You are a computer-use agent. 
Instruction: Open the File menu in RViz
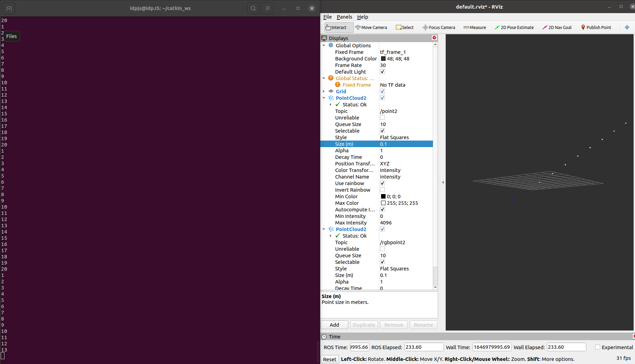click(327, 17)
